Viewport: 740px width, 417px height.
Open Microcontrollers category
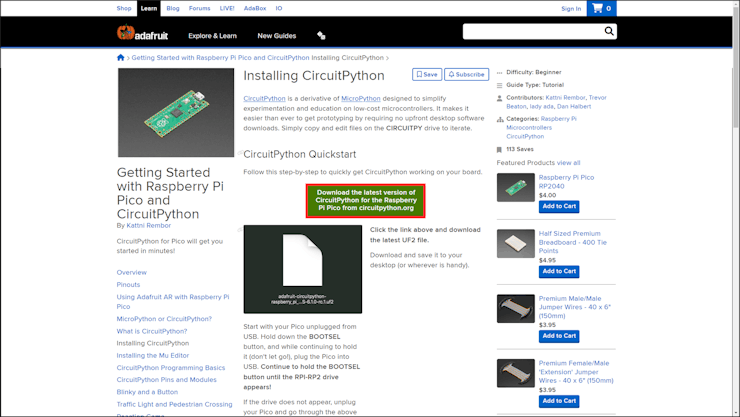[529, 127]
